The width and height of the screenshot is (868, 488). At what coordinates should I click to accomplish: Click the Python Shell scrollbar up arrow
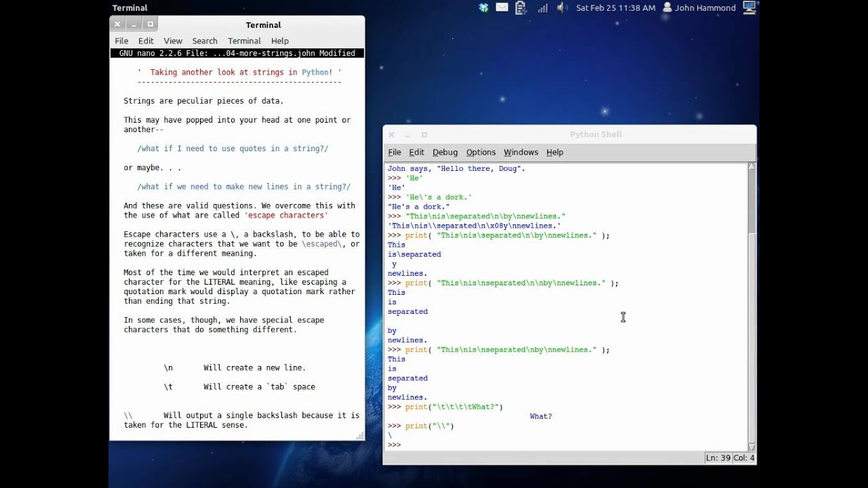pos(751,166)
